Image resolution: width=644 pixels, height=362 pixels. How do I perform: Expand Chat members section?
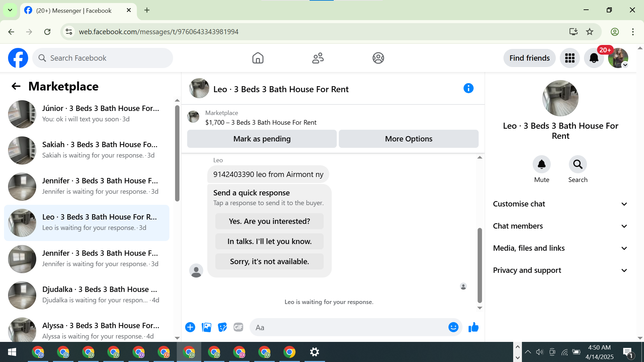560,226
